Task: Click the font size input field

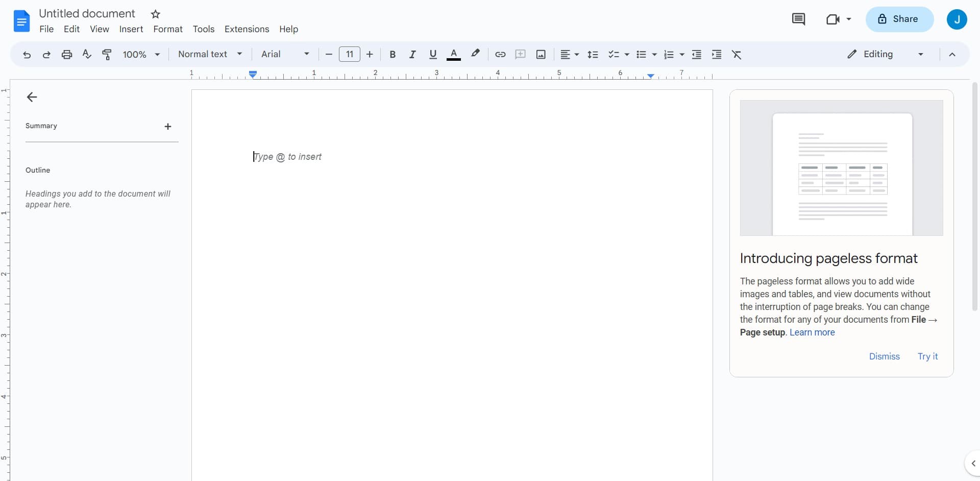Action: tap(350, 54)
